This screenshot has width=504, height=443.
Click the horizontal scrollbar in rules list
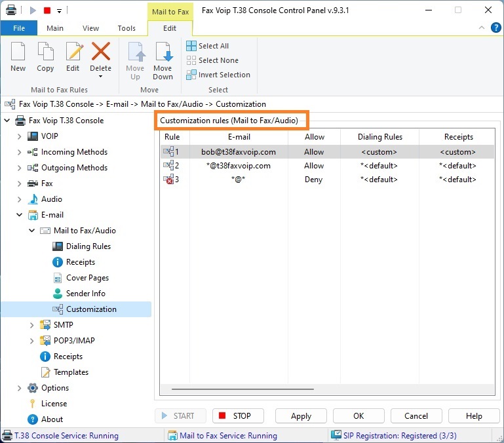tap(242, 389)
